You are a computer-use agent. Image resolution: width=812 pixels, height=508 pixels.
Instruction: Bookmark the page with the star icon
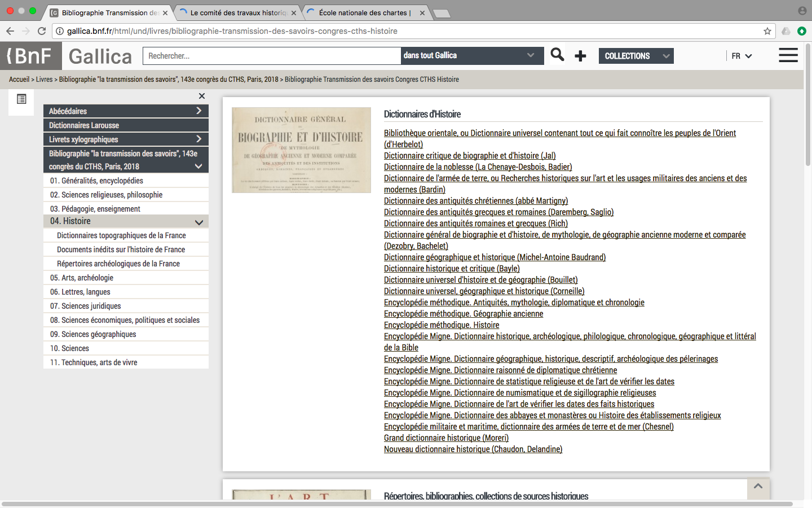pyautogui.click(x=767, y=31)
